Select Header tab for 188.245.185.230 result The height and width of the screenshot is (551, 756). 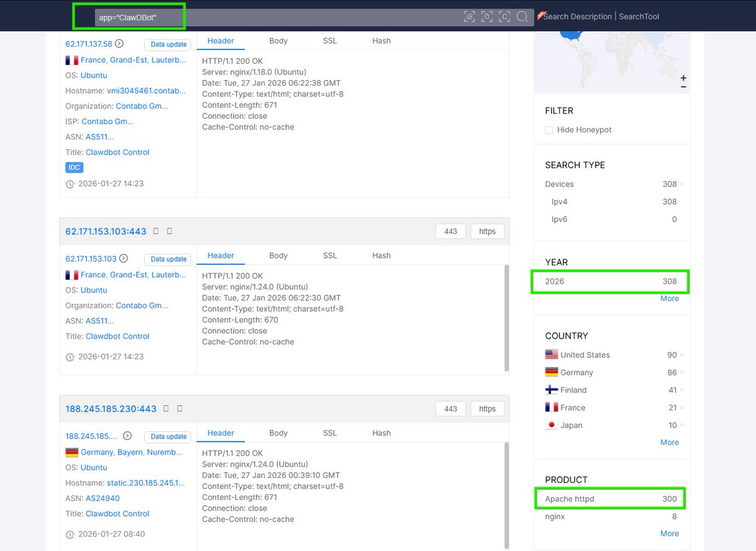coord(220,433)
